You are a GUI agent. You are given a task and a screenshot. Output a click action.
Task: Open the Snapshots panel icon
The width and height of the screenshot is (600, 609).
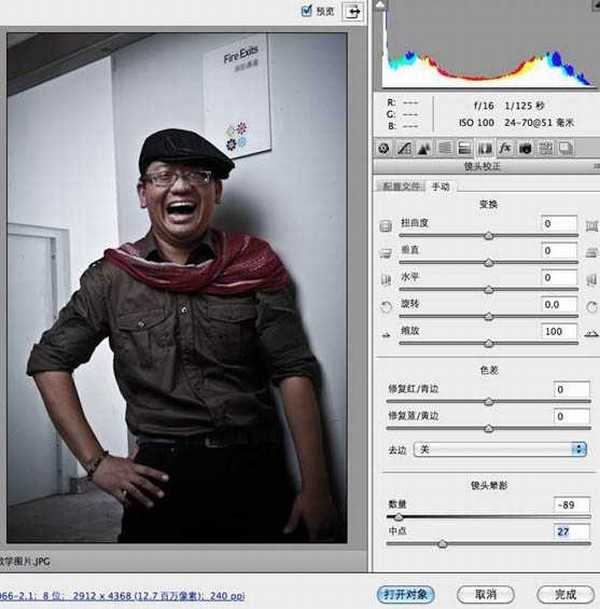pos(565,148)
